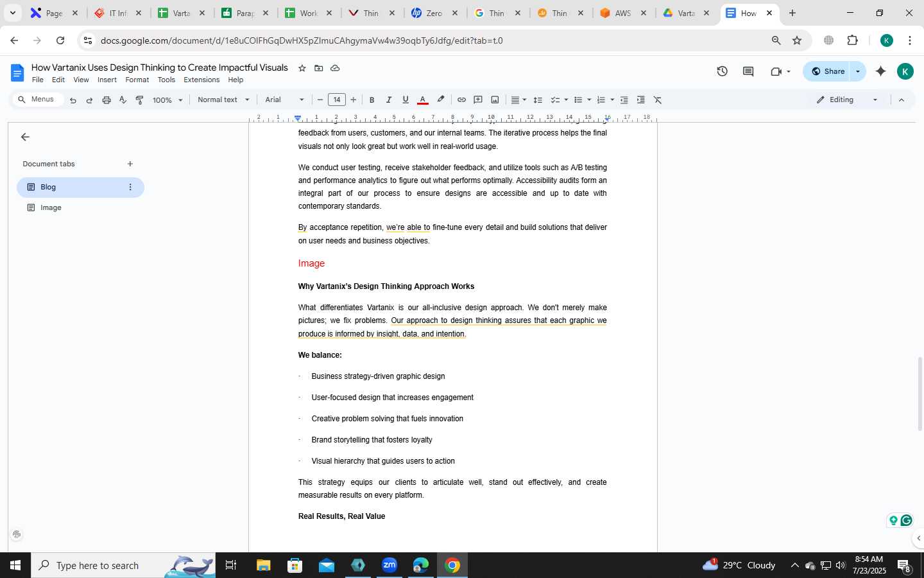924x578 pixels.
Task: Open the Normal text style dropdown
Action: click(223, 100)
